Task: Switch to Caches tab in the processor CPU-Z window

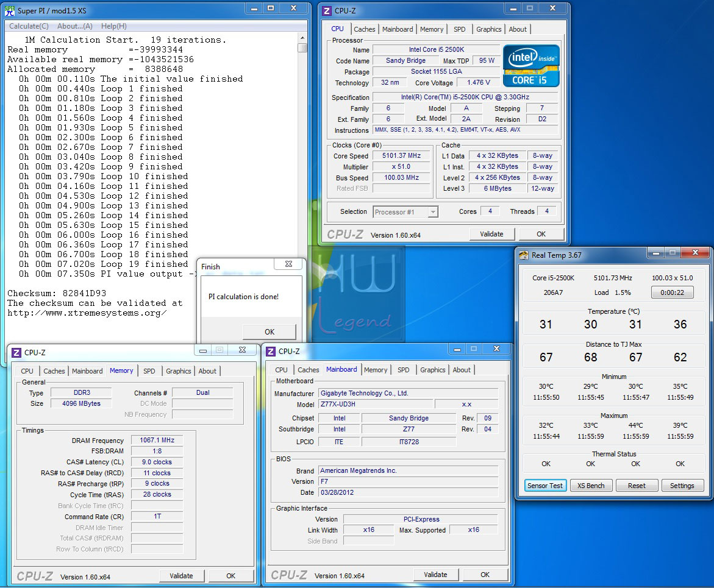Action: (364, 29)
